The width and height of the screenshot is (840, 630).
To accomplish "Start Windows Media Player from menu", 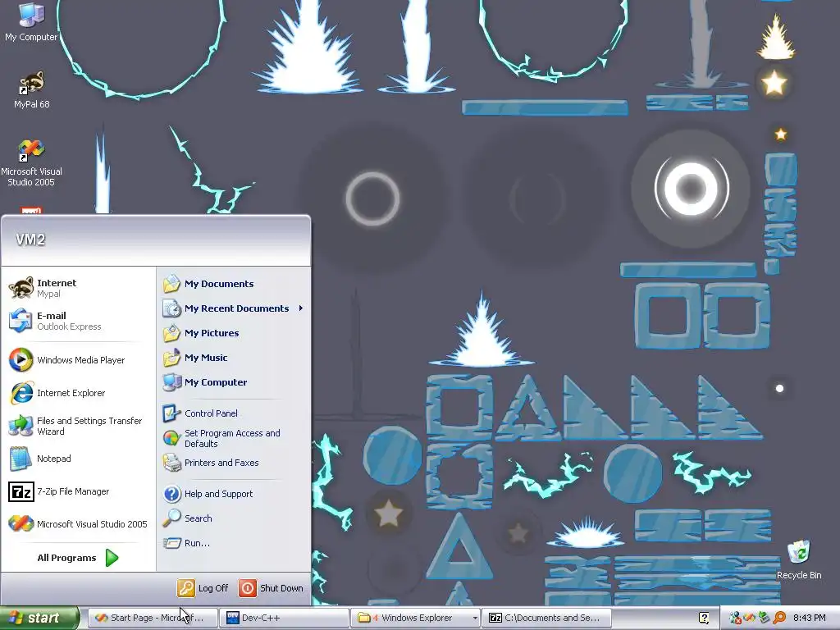I will [x=79, y=360].
